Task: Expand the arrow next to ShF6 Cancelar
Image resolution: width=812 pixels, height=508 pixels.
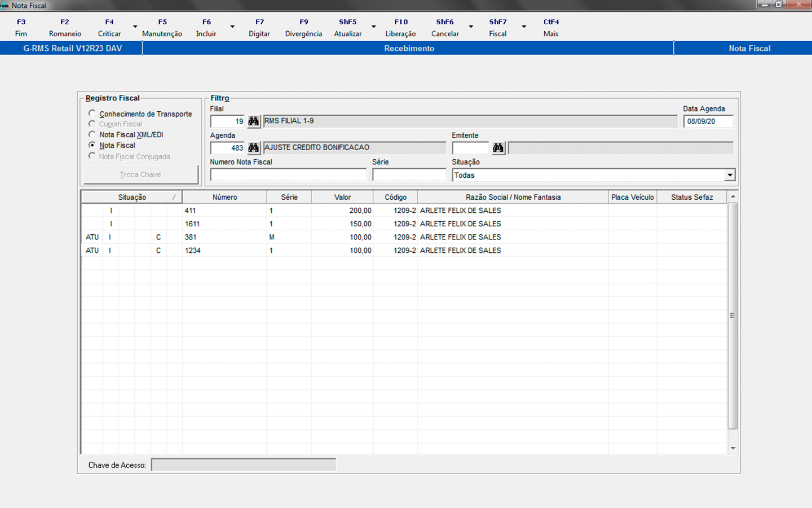Action: [x=471, y=27]
